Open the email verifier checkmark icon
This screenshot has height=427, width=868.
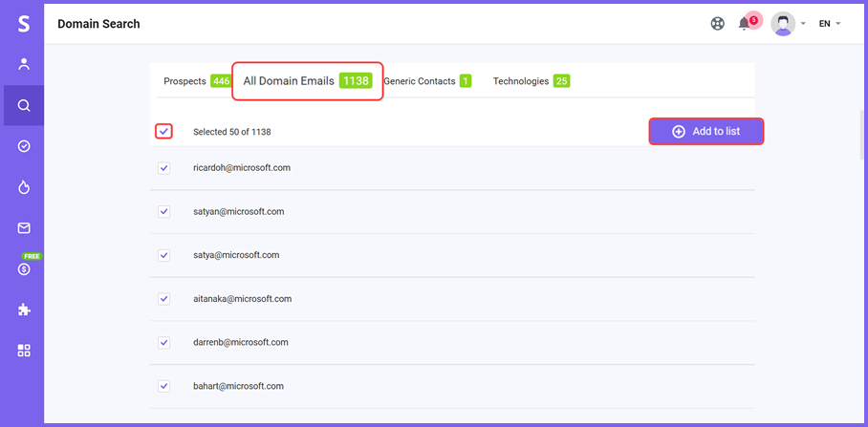click(24, 146)
